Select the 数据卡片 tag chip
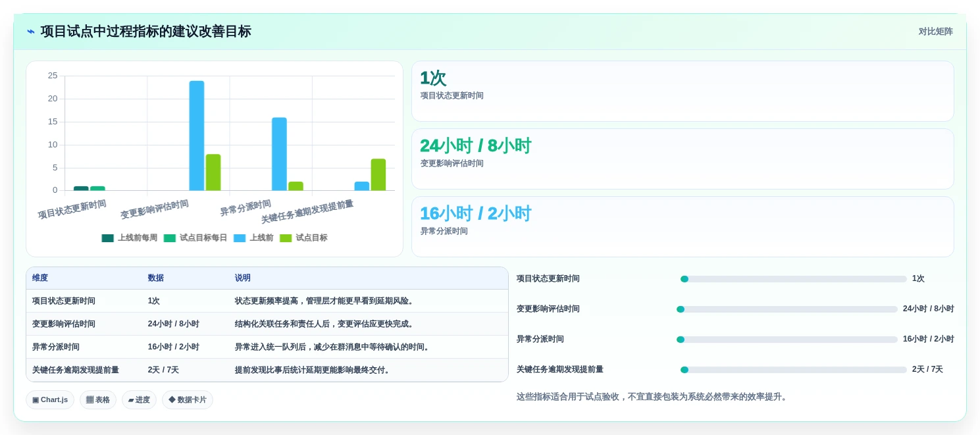 tap(188, 400)
